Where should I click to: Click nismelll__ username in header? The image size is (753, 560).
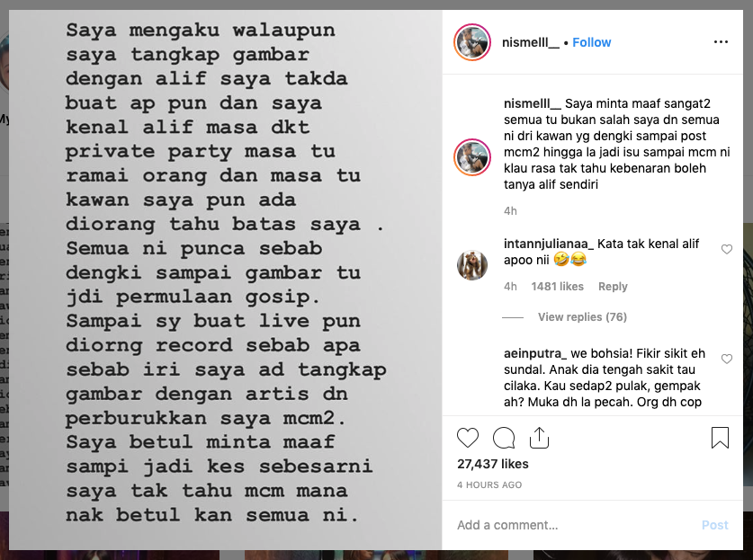(x=531, y=42)
